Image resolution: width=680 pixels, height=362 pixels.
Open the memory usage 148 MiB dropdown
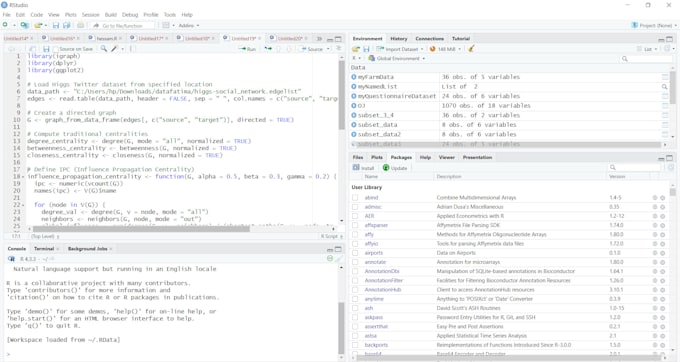point(445,49)
